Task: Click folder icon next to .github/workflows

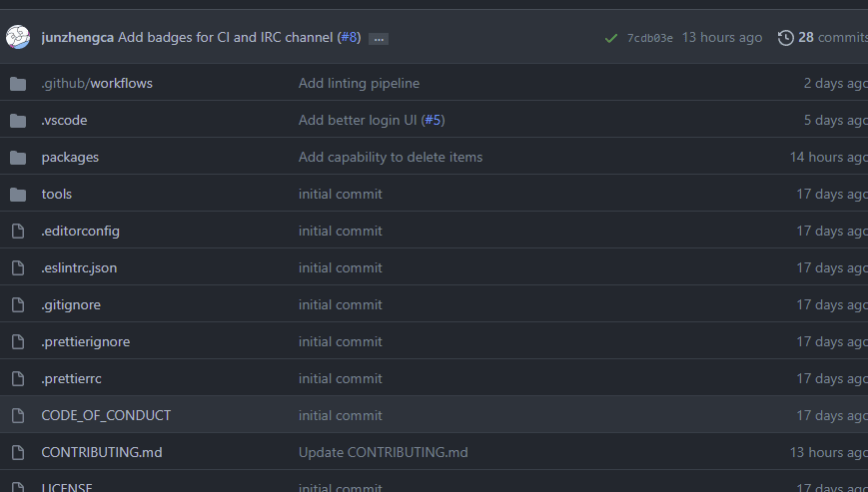Action: point(18,84)
